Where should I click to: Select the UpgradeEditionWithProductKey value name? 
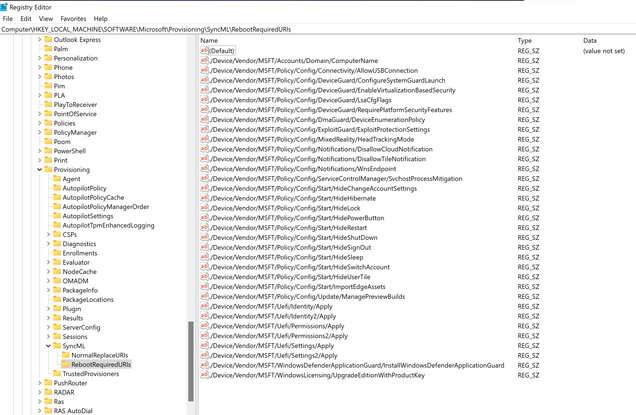318,375
